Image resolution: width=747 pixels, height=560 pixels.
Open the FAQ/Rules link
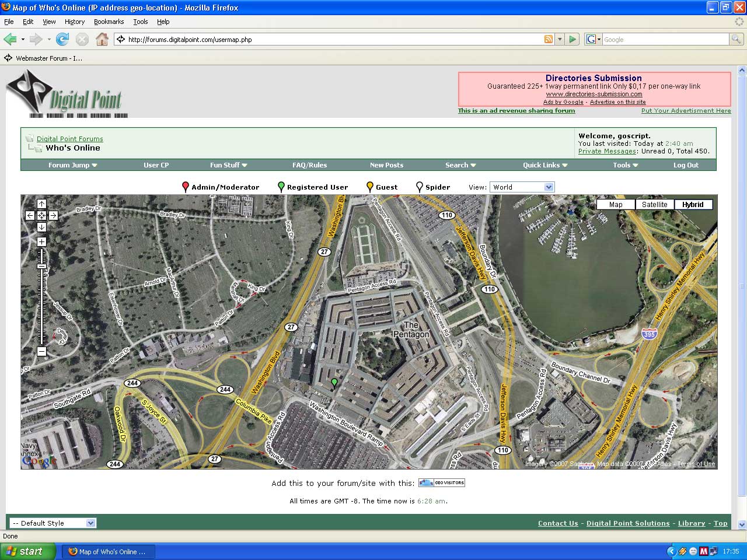(309, 165)
